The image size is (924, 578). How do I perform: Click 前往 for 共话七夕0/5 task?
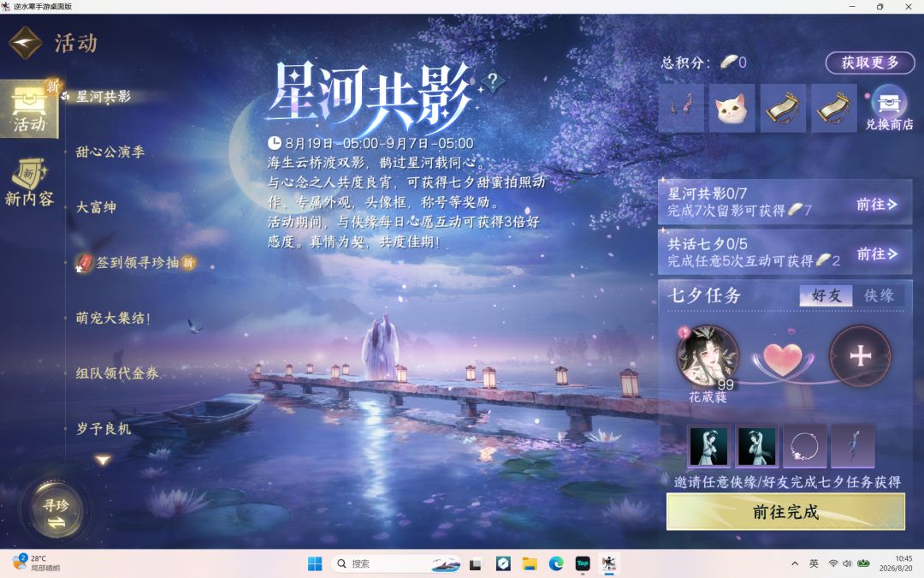tap(877, 254)
